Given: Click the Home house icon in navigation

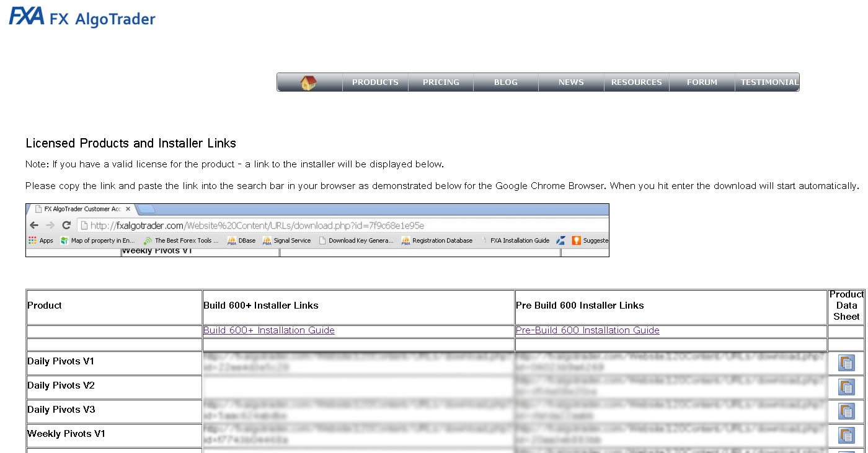Looking at the screenshot, I should (309, 82).
